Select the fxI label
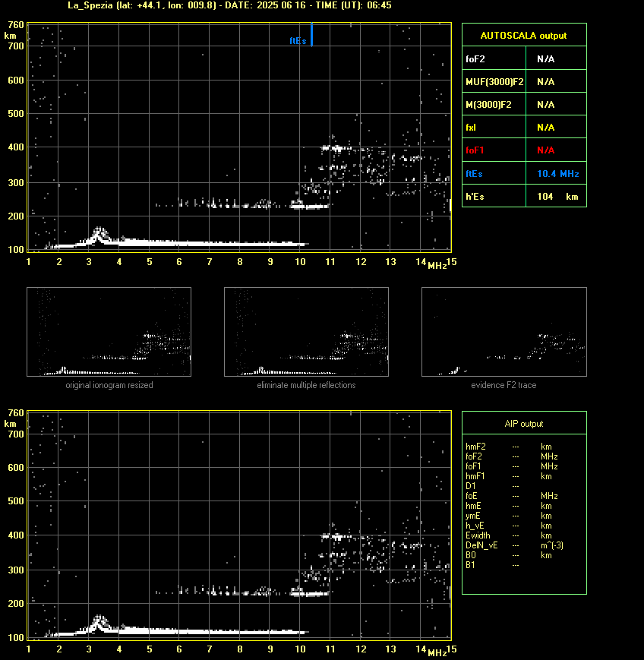This screenshot has width=644, height=660. pyautogui.click(x=471, y=127)
